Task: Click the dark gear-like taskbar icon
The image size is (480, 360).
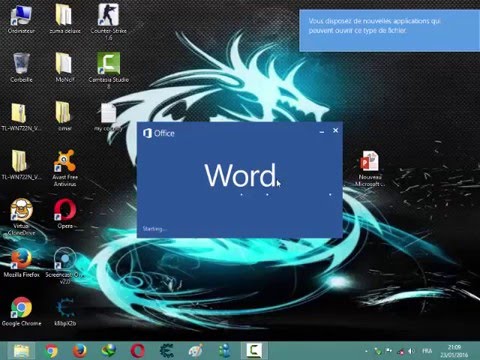Action: (x=167, y=351)
